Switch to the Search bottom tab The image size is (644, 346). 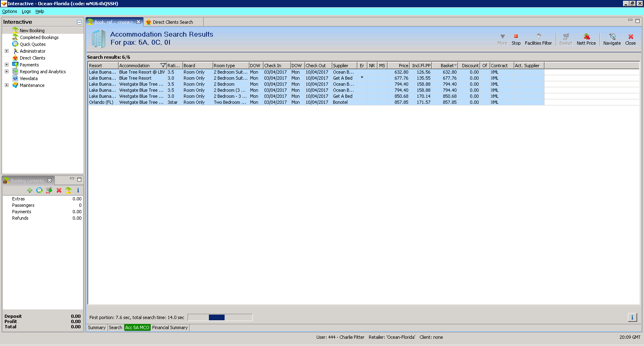(x=116, y=327)
